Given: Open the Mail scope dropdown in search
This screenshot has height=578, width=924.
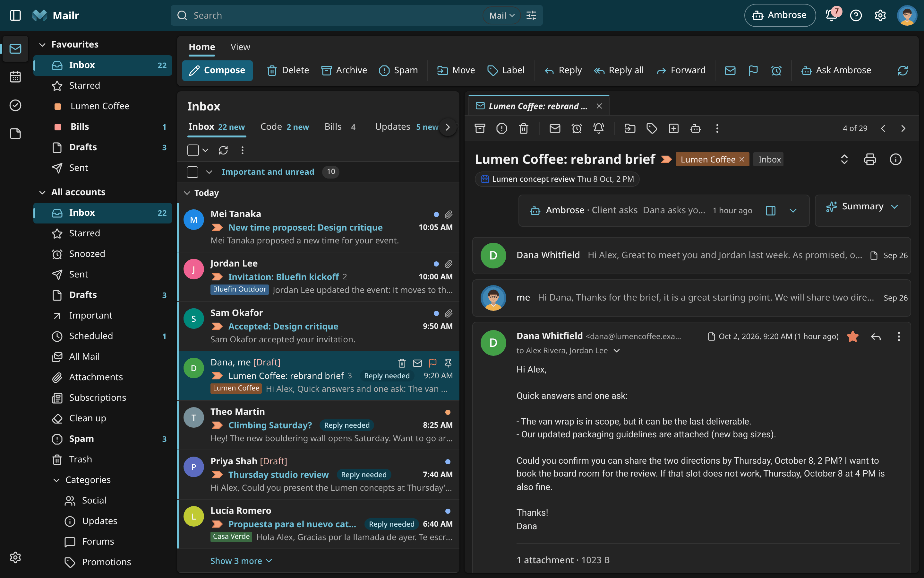Looking at the screenshot, I should point(502,15).
